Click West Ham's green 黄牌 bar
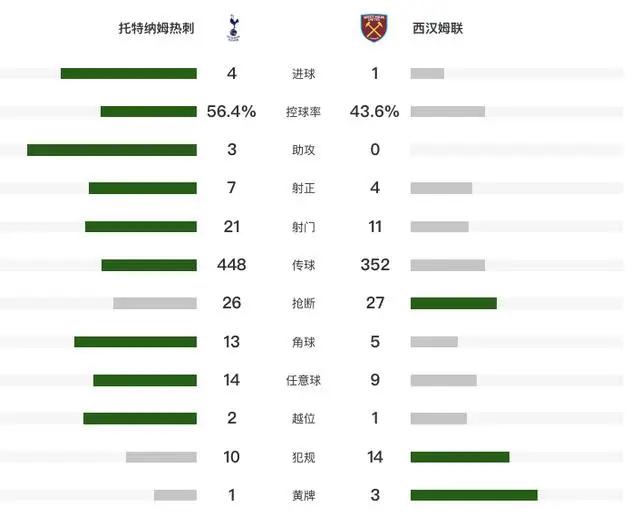The height and width of the screenshot is (520, 640). (x=474, y=495)
